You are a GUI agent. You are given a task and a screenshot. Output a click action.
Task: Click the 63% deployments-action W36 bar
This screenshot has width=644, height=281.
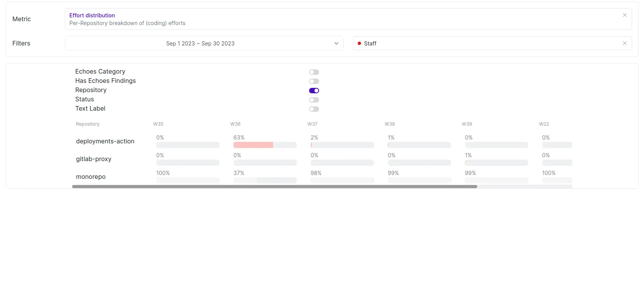pos(253,145)
